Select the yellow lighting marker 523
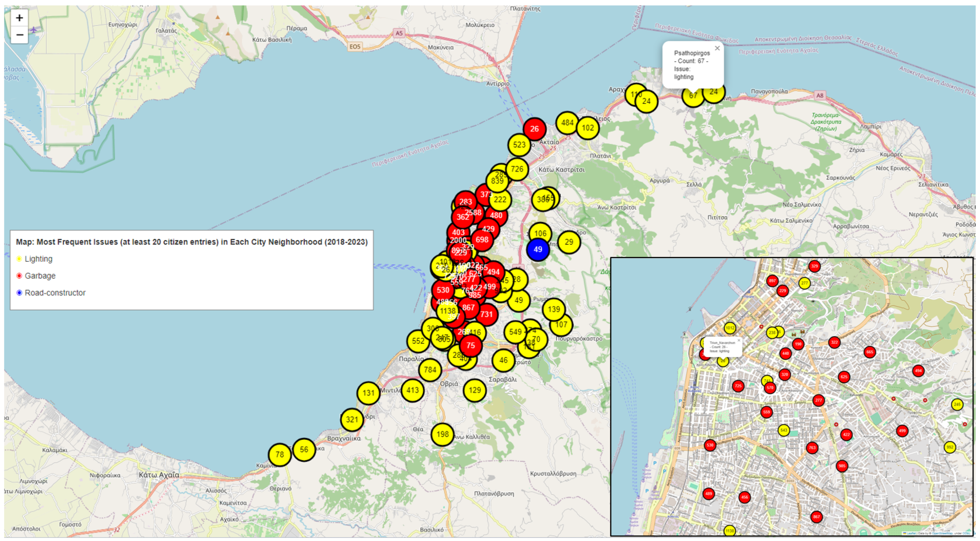This screenshot has height=541, width=980. [519, 145]
